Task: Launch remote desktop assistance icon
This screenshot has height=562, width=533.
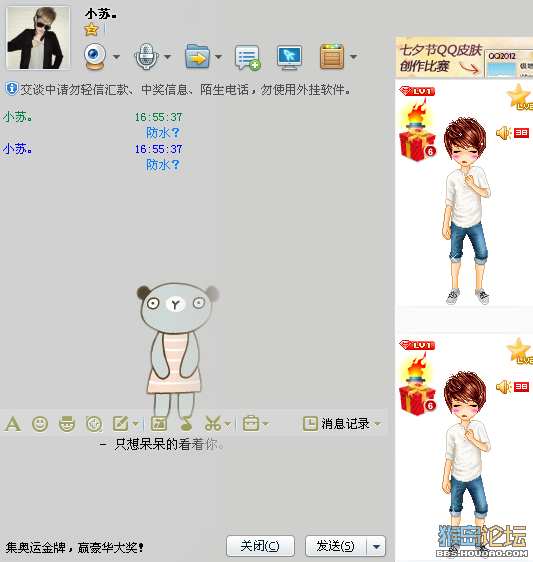Action: coord(289,57)
